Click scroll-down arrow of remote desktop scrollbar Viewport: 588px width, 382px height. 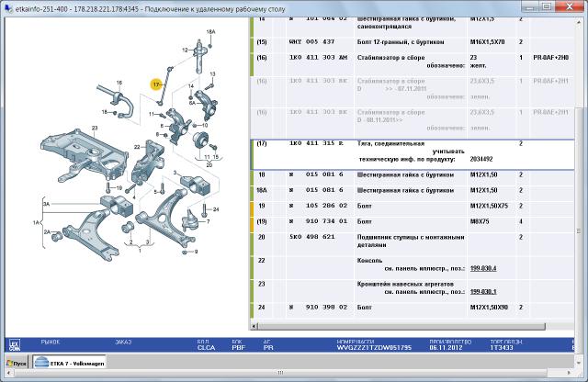point(579,363)
